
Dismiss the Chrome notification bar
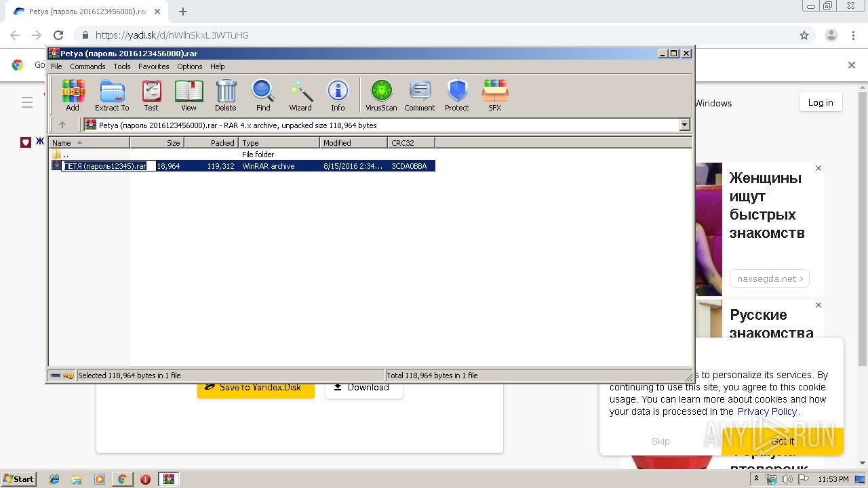coord(852,65)
